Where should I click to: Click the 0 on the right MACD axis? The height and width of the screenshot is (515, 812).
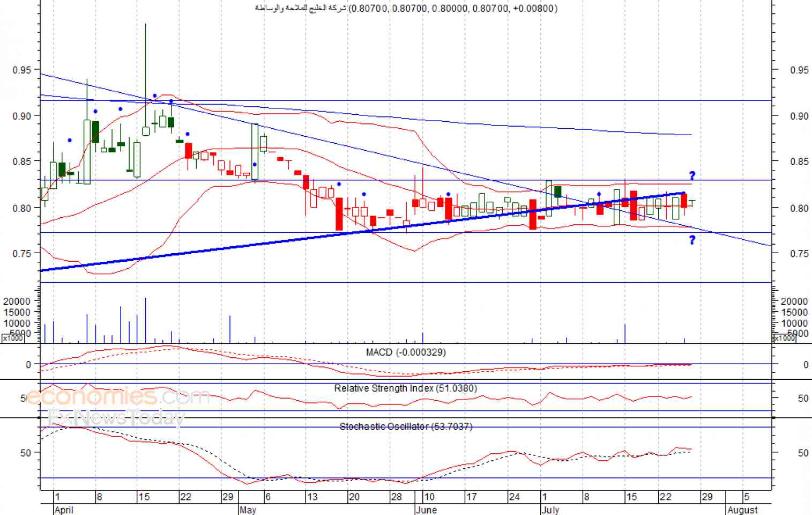(806, 365)
